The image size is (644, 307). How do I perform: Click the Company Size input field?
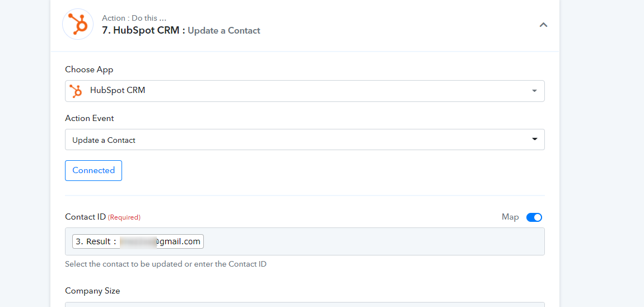pyautogui.click(x=305, y=305)
